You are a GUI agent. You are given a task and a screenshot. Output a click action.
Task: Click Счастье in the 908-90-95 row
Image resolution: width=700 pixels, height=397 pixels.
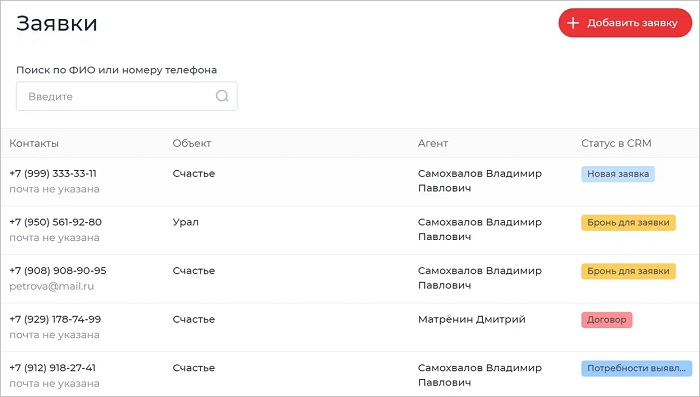pos(194,271)
